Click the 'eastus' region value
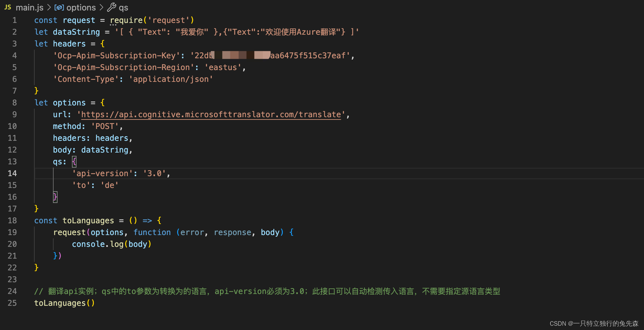This screenshot has width=644, height=330. (223, 67)
